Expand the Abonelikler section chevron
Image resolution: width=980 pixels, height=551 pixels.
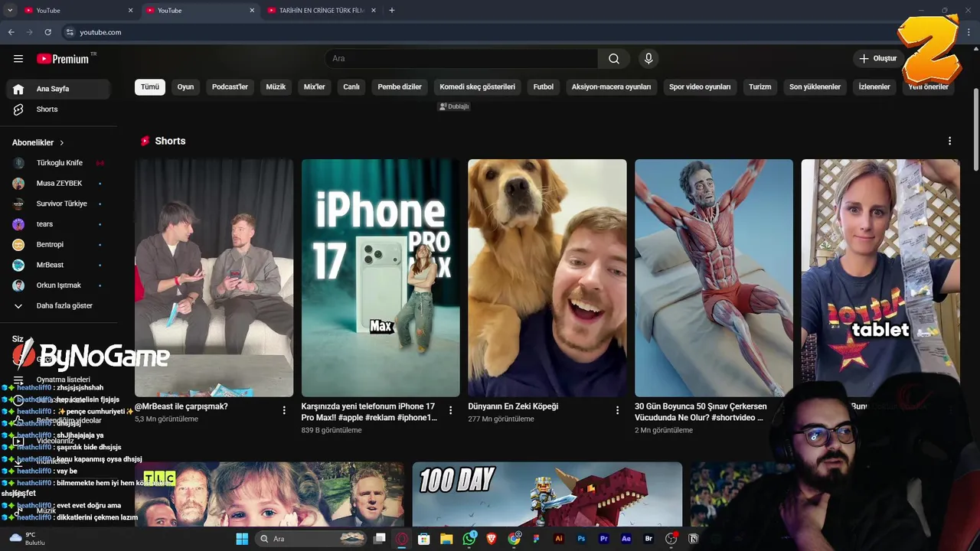61,143
